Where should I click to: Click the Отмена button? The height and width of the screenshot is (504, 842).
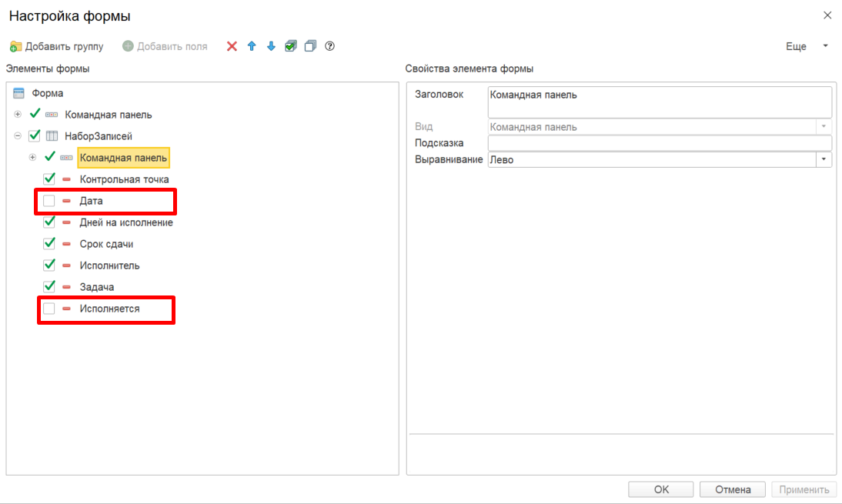coord(733,489)
